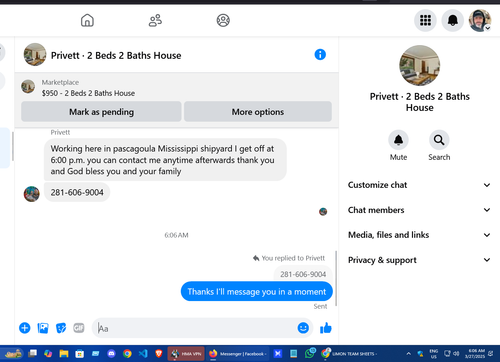Open more actions with the plus icon
The width and height of the screenshot is (500, 362).
(25, 328)
